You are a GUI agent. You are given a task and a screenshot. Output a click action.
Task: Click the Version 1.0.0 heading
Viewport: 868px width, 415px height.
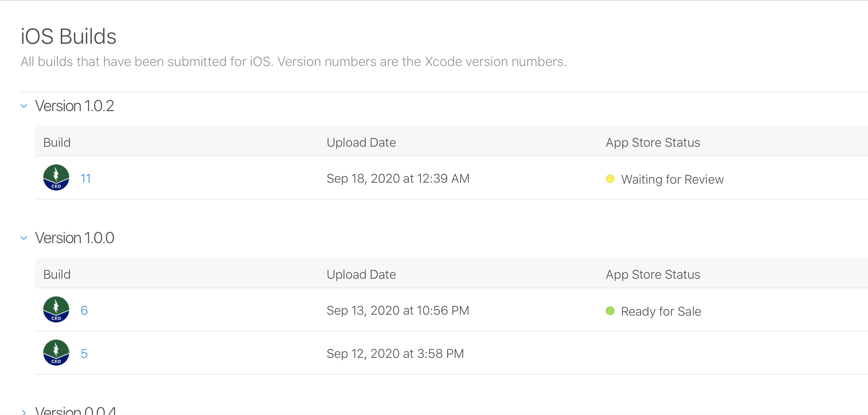(x=75, y=238)
